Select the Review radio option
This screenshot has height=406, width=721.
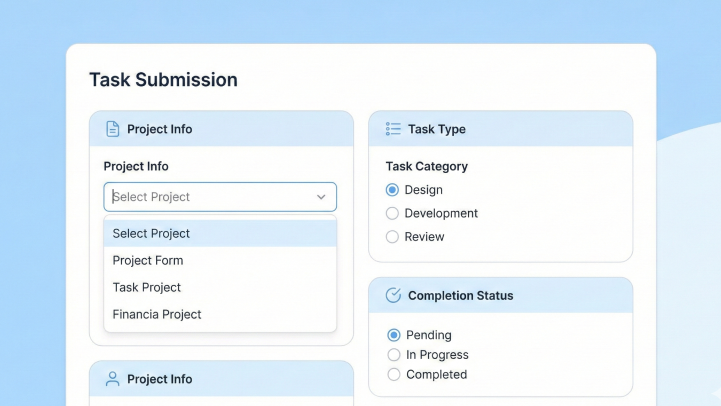coord(392,237)
